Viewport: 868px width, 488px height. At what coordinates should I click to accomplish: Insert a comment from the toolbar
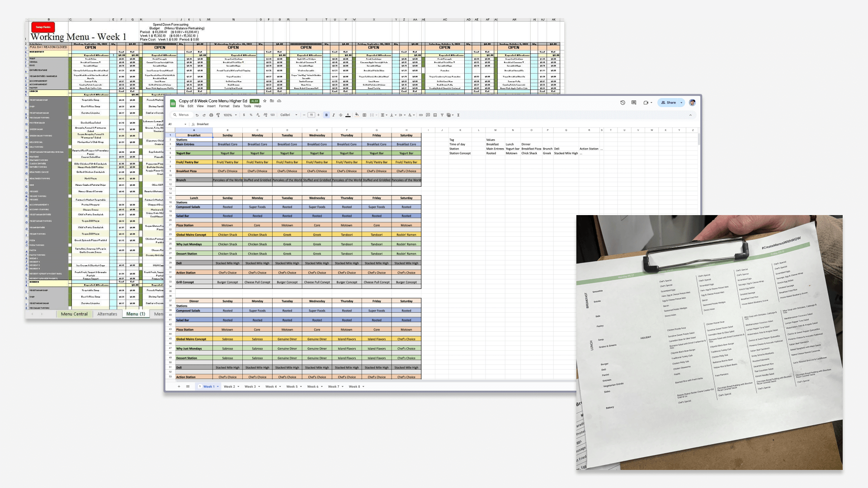point(428,115)
